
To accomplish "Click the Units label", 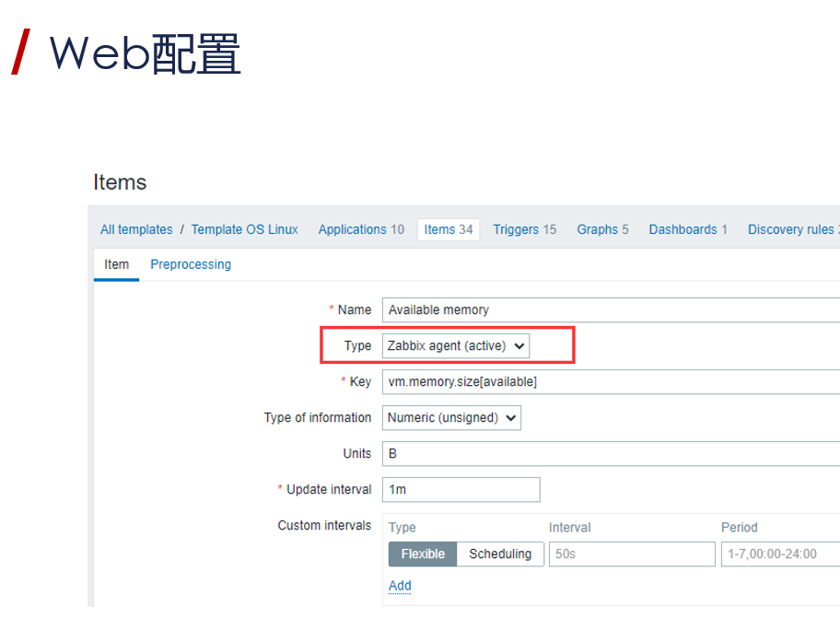I will pos(356,454).
